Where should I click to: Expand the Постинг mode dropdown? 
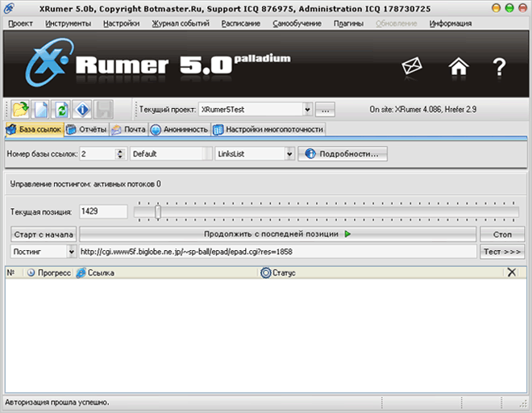[x=72, y=252]
